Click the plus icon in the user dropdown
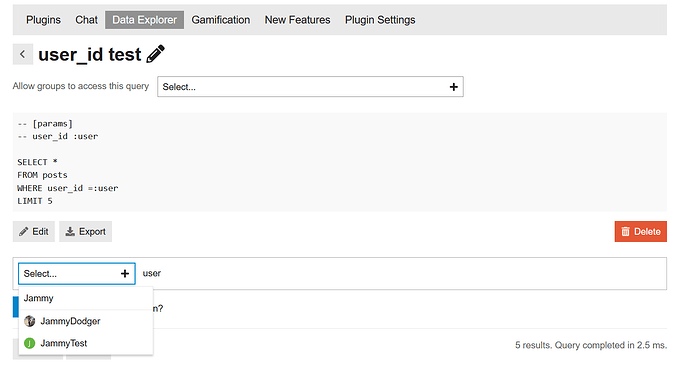The image size is (690, 365). coord(125,274)
